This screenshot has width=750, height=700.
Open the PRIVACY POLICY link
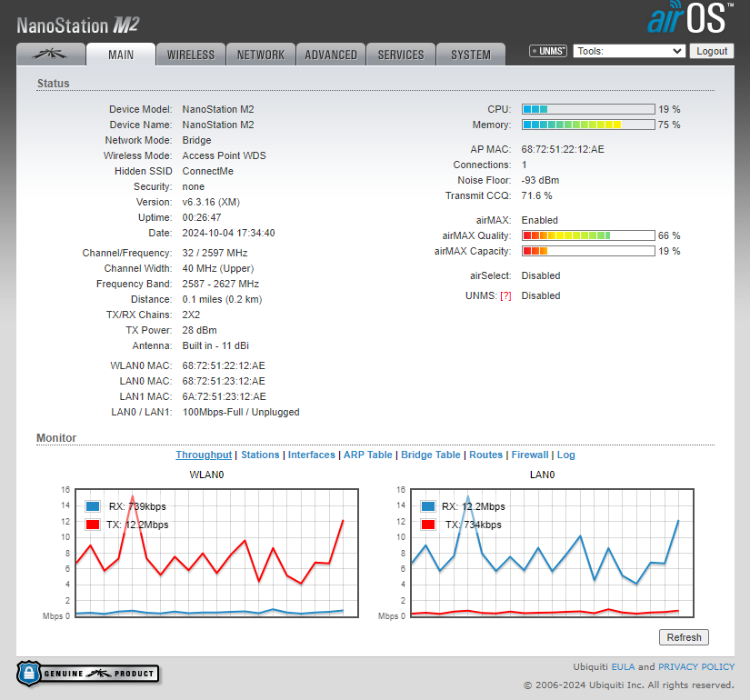695,666
